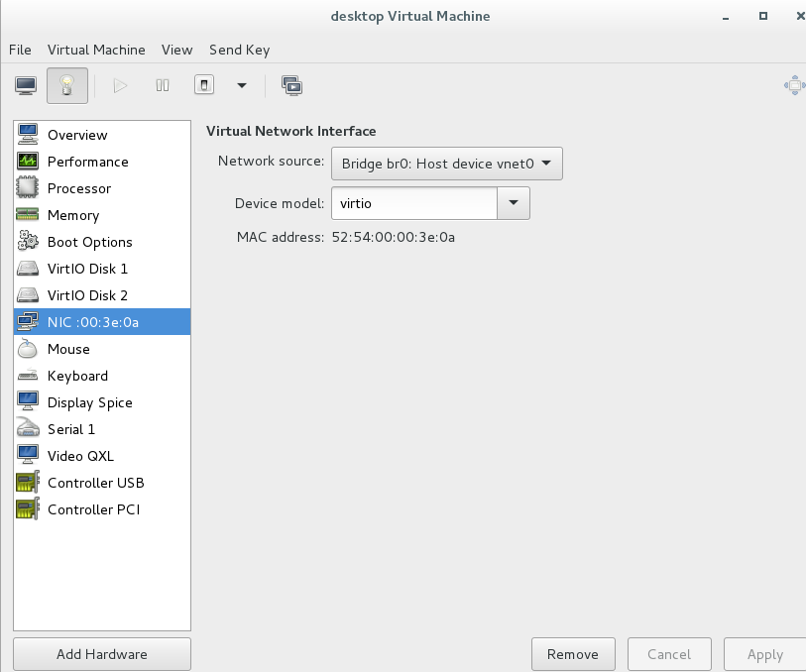Viewport: 806px width, 672px height.
Task: Select the Mouse device icon
Action: (28, 348)
